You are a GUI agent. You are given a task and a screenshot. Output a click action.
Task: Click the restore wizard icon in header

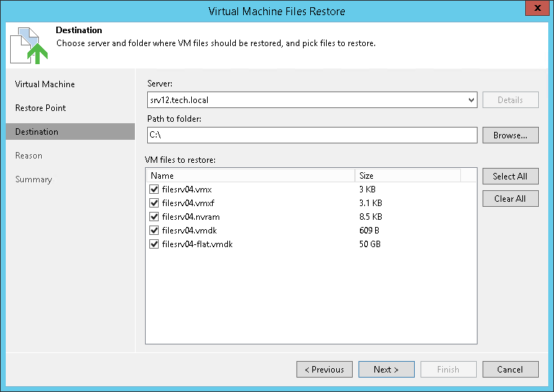29,45
